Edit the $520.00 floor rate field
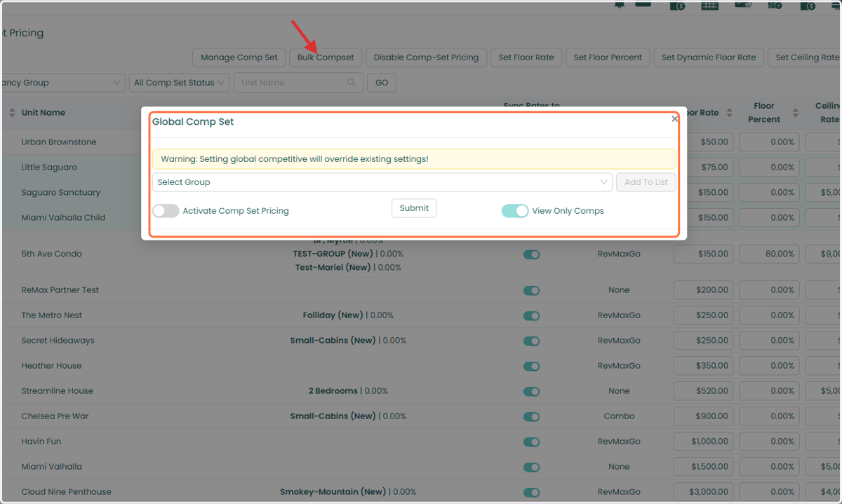This screenshot has height=504, width=842. tap(704, 391)
